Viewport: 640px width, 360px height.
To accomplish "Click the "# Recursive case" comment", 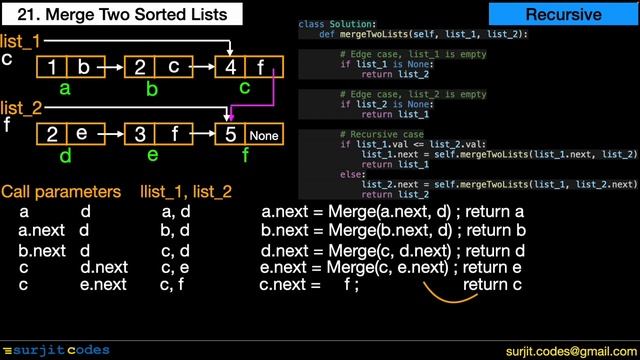I will click(382, 134).
